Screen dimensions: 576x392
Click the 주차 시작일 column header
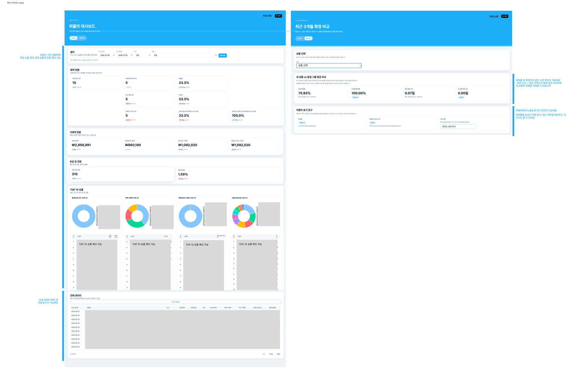coord(75,308)
